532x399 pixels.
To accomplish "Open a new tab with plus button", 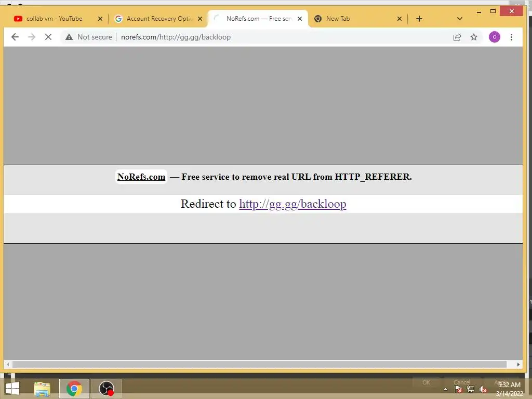I will point(419,19).
